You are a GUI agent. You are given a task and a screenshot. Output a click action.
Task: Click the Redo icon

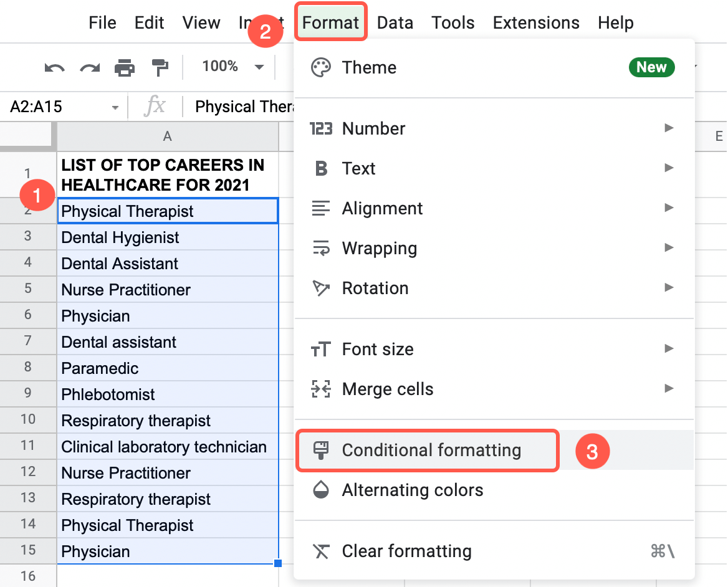[x=89, y=67]
